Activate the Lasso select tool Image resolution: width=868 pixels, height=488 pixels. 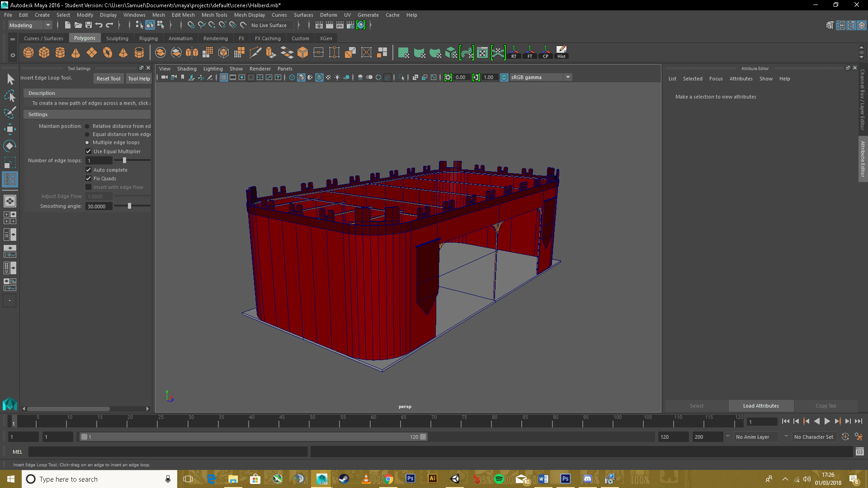pyautogui.click(x=9, y=96)
